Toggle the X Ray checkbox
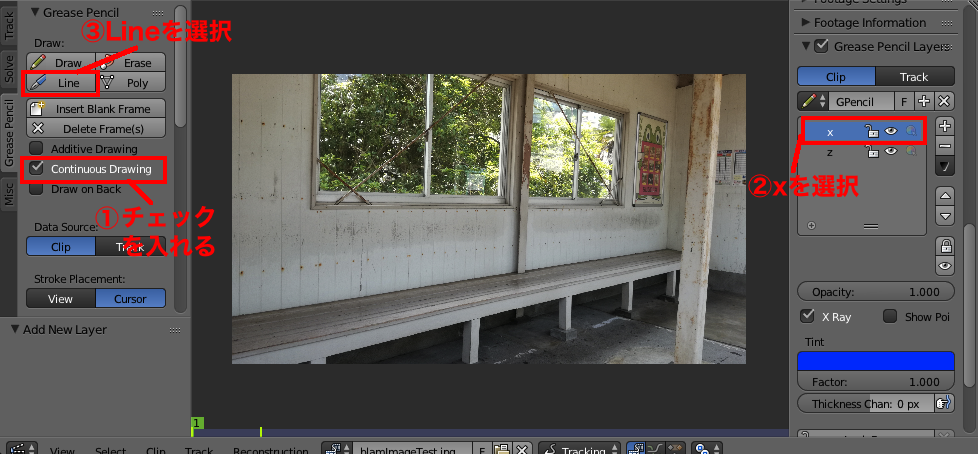The height and width of the screenshot is (454, 978). pyautogui.click(x=808, y=316)
